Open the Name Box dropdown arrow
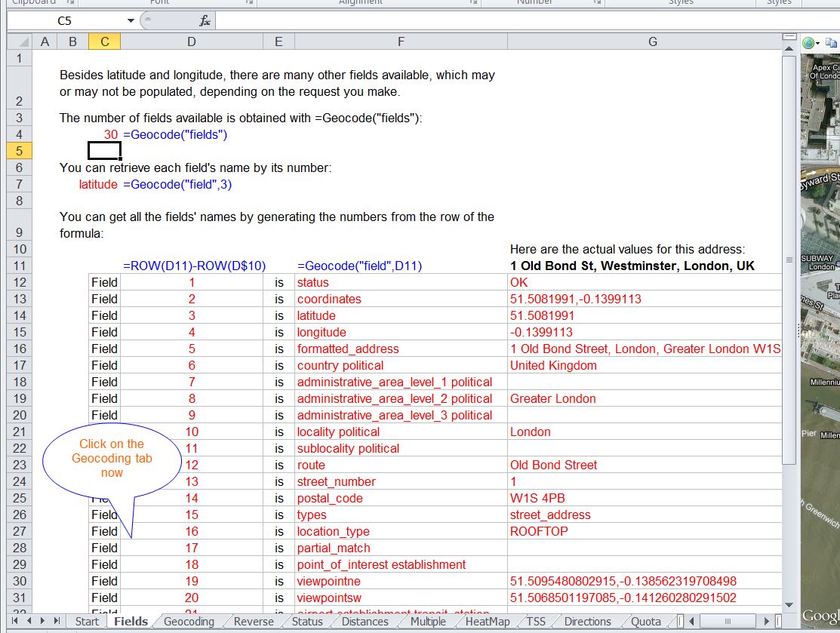 (x=131, y=20)
